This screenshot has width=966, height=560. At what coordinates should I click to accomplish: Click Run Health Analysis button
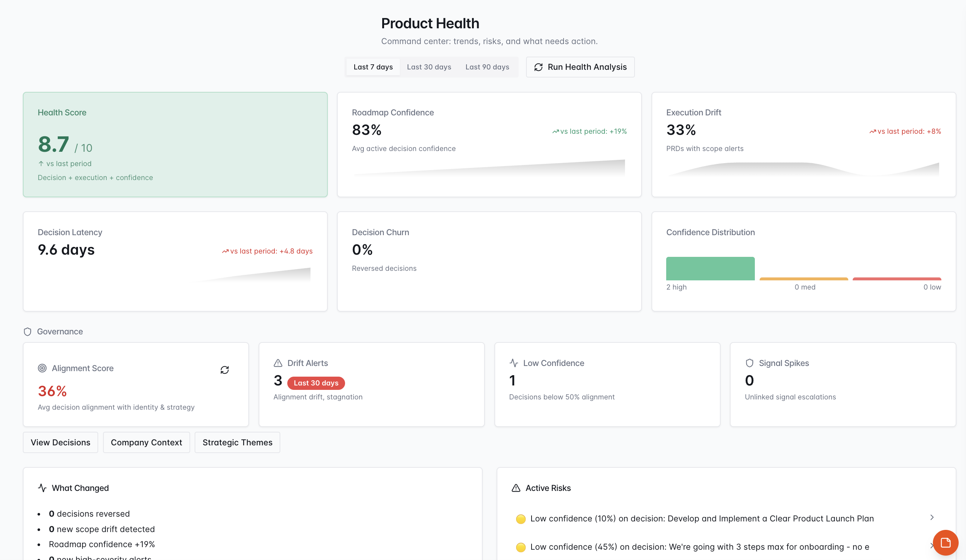coord(580,67)
